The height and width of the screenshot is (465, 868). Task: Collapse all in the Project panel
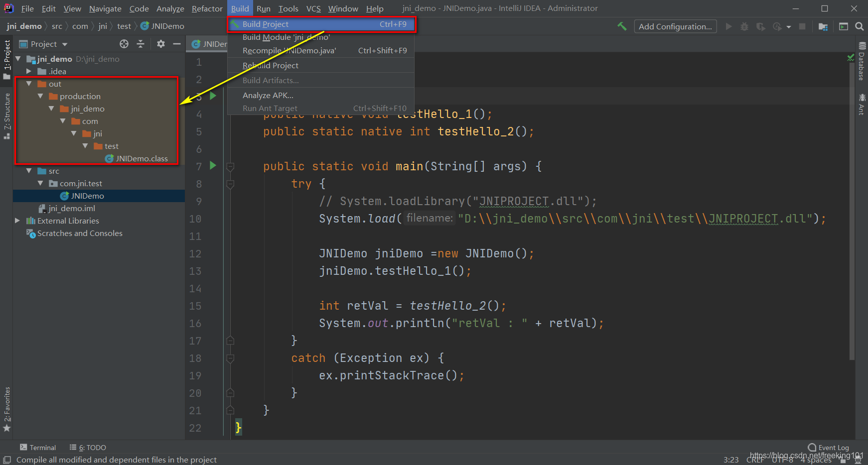141,44
